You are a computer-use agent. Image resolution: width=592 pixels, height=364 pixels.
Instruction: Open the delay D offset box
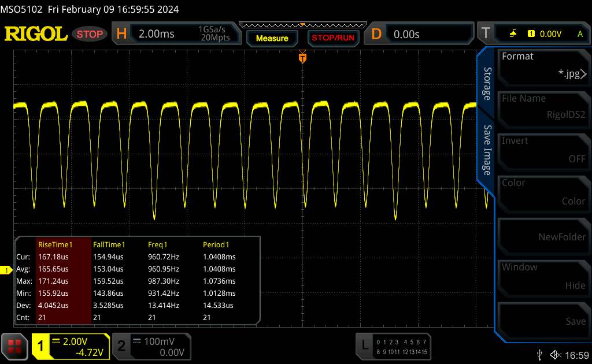(x=419, y=34)
